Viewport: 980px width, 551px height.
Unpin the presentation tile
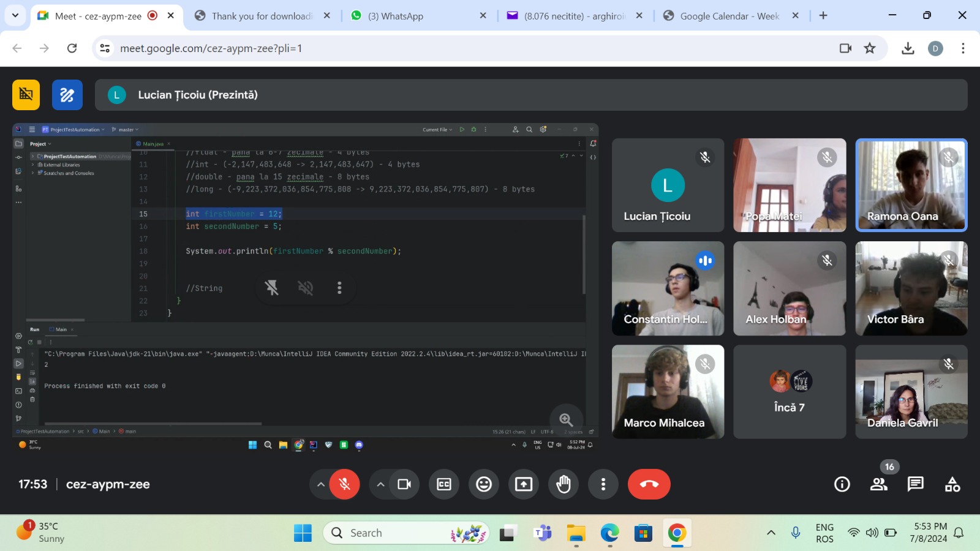coord(271,288)
